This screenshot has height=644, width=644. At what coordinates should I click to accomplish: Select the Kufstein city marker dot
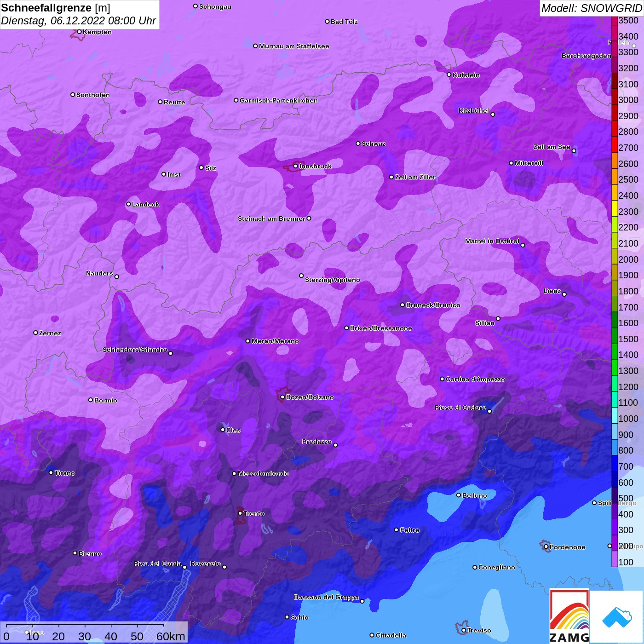(x=449, y=75)
